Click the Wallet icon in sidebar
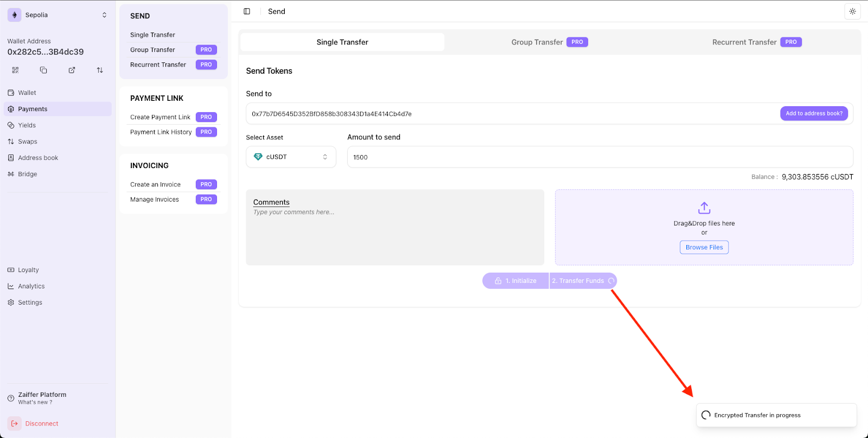868x438 pixels. (x=11, y=93)
